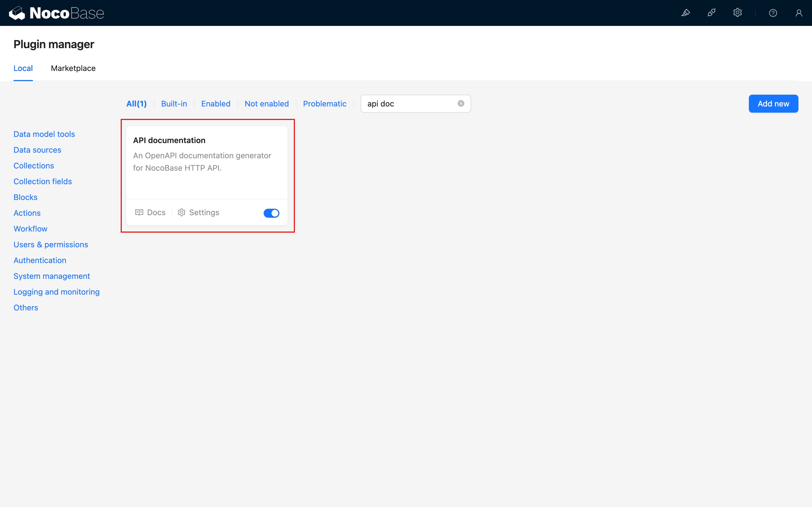Viewport: 812px width, 507px height.
Task: Open the API documentation plugin card
Action: 206,161
